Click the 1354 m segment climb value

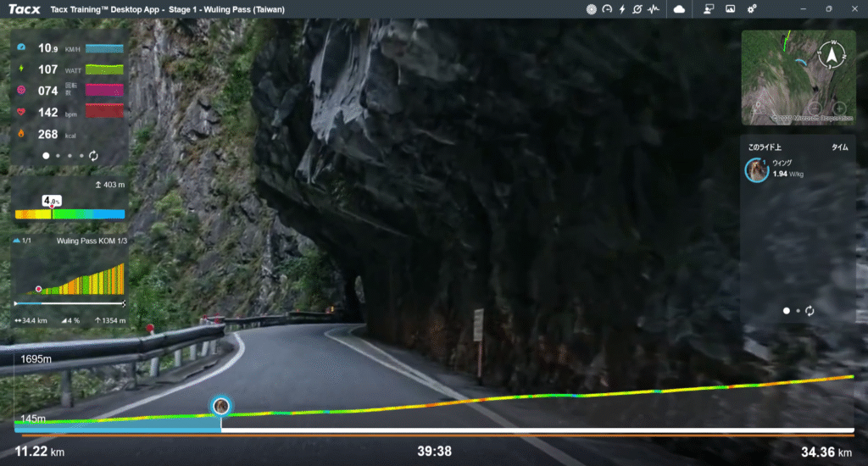tap(110, 320)
